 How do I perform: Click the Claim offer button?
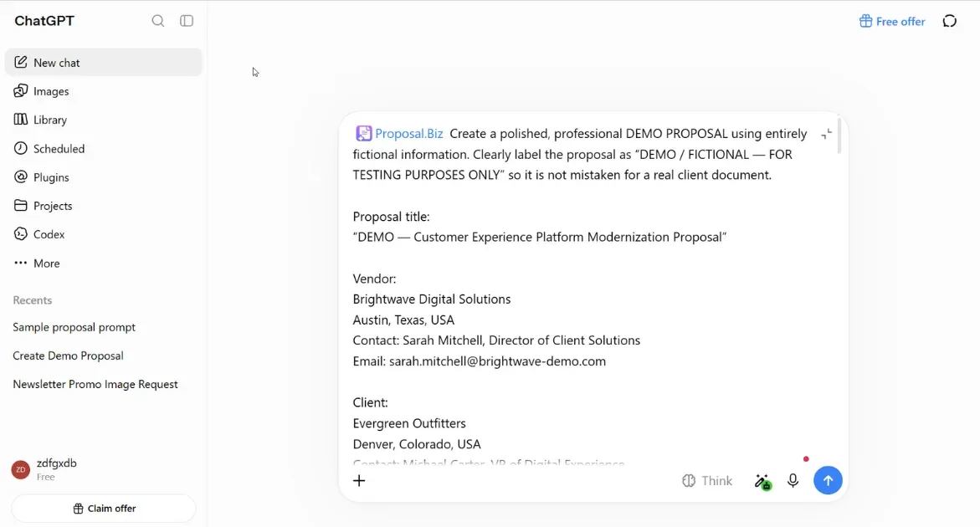[x=104, y=509]
